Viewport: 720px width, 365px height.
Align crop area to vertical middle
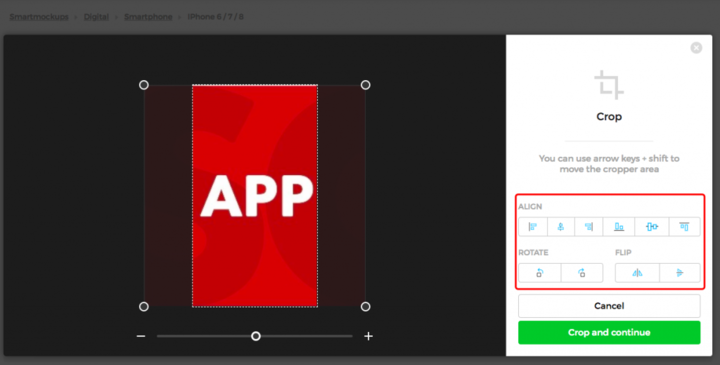pyautogui.click(x=652, y=227)
